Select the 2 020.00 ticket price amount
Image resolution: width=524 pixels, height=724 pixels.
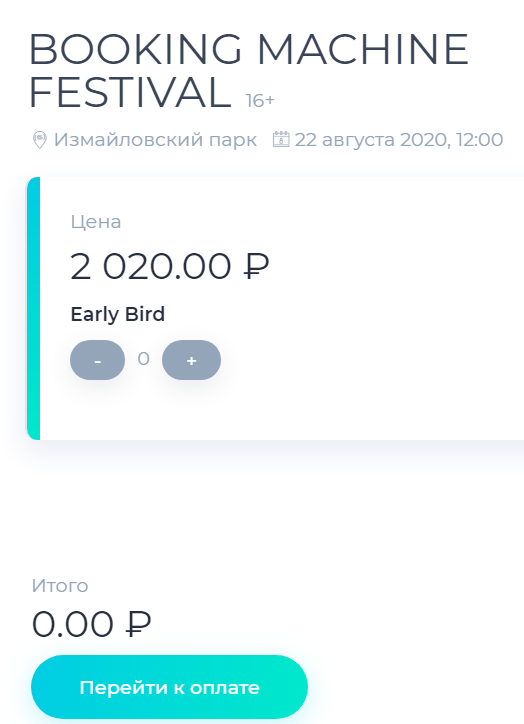click(151, 266)
